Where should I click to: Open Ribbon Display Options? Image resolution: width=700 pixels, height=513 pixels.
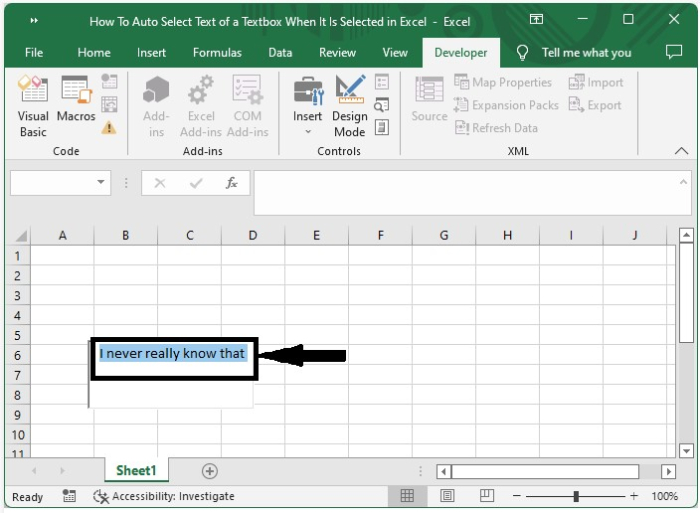point(536,19)
